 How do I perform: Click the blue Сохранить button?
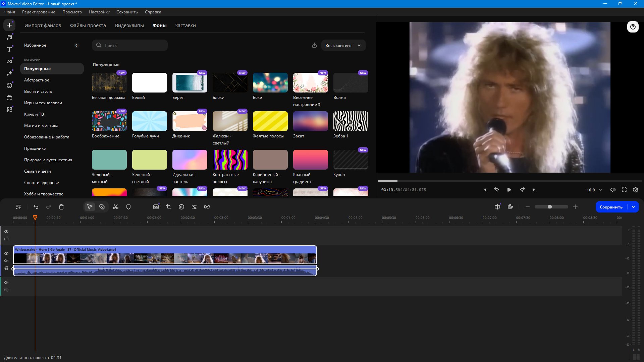pos(611,207)
